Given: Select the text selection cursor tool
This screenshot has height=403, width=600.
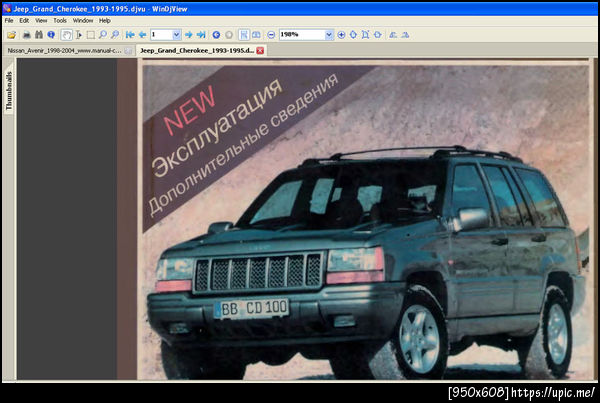Looking at the screenshot, I should [x=78, y=35].
